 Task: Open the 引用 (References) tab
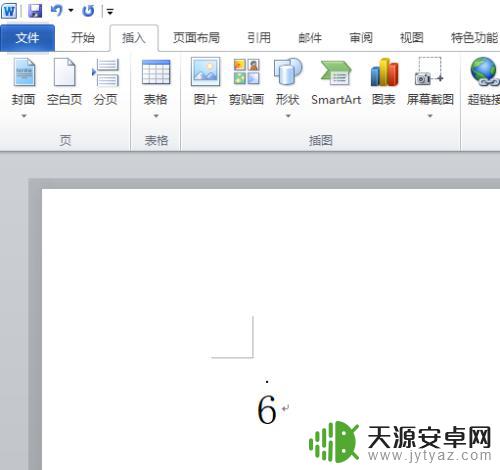click(259, 38)
